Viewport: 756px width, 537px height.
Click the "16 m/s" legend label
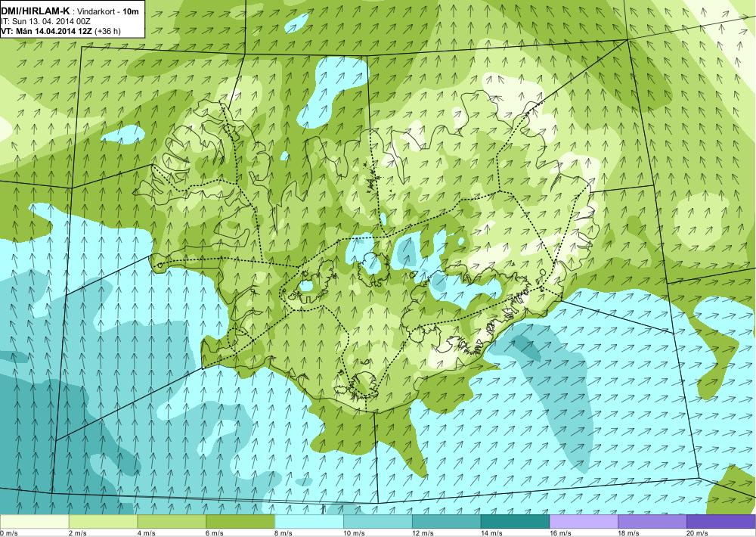tap(561, 533)
